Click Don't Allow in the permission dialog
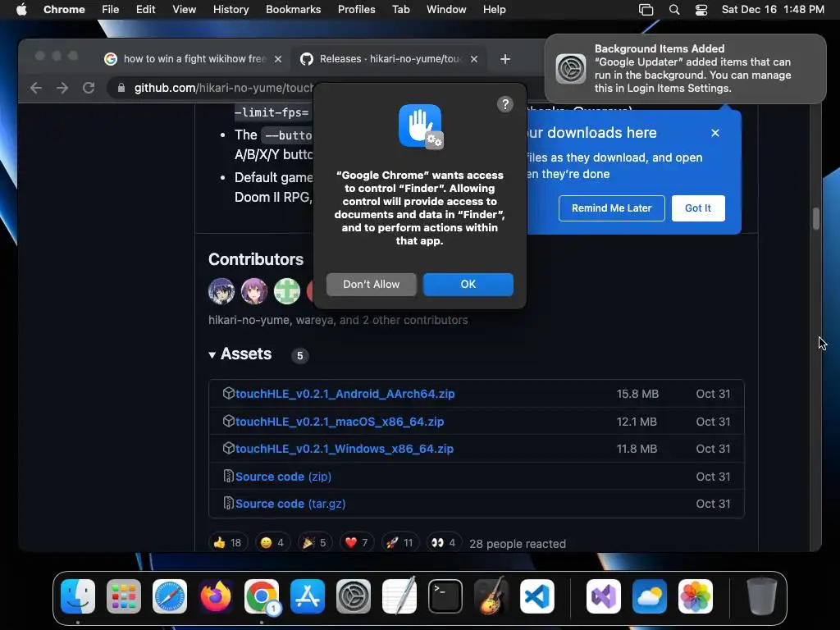This screenshot has height=630, width=840. (372, 284)
